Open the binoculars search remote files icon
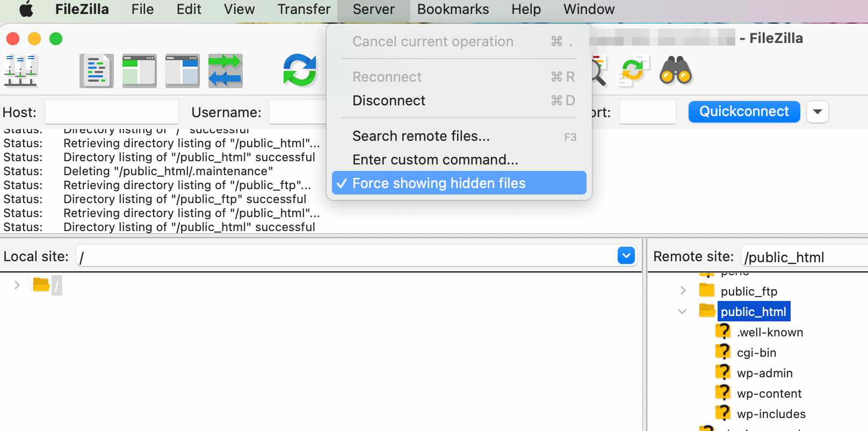The width and height of the screenshot is (868, 431). (676, 70)
